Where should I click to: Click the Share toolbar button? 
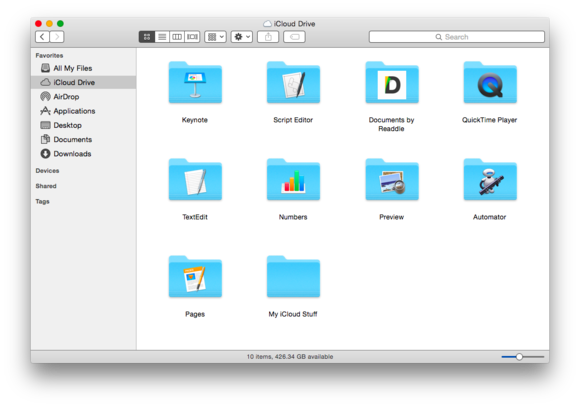(268, 37)
